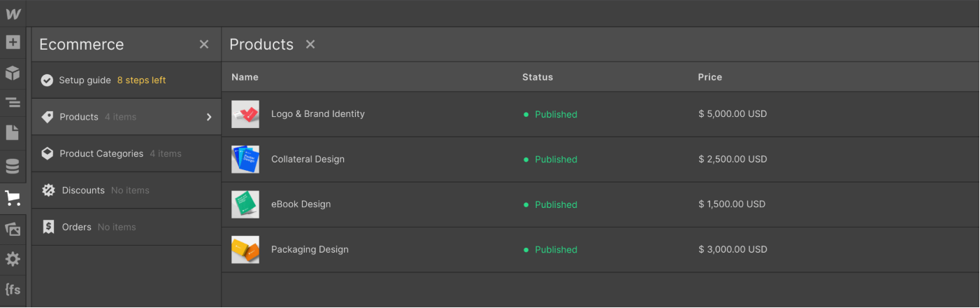Viewport: 980px width, 308px height.
Task: Go to the Orders section
Action: click(77, 227)
